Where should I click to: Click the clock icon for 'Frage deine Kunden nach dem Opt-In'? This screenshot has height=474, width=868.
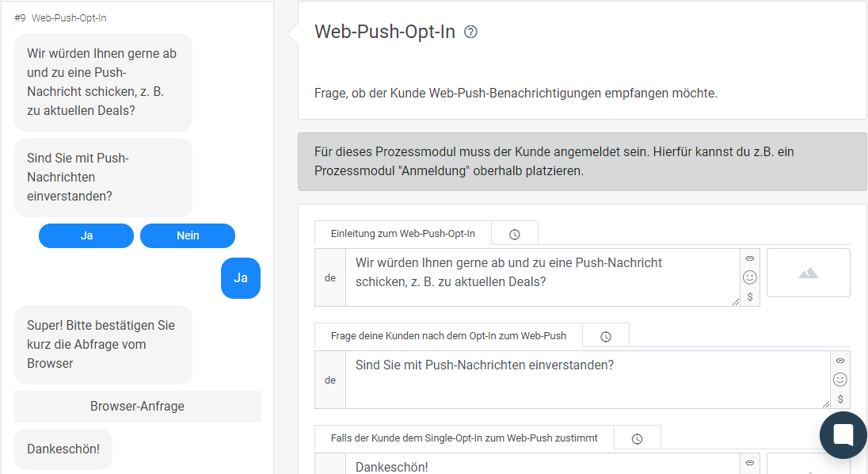point(605,335)
